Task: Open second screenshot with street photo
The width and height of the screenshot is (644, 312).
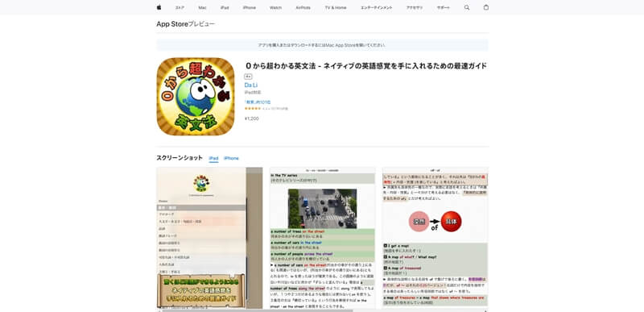Action: pos(323,238)
